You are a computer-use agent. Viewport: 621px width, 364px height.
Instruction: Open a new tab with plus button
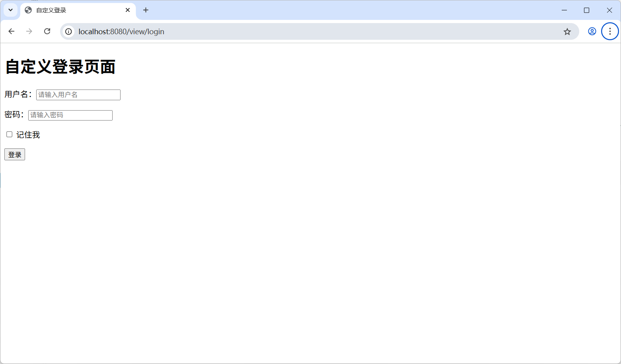pyautogui.click(x=146, y=10)
